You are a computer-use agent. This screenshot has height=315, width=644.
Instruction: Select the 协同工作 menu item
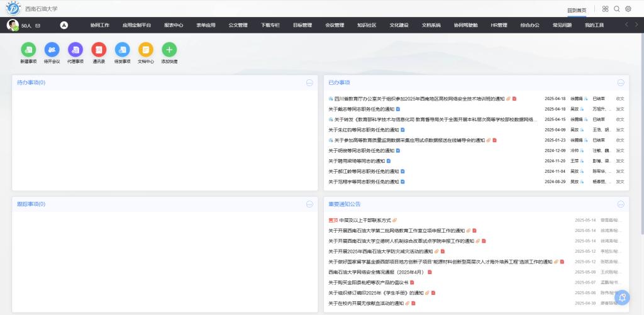(99, 25)
